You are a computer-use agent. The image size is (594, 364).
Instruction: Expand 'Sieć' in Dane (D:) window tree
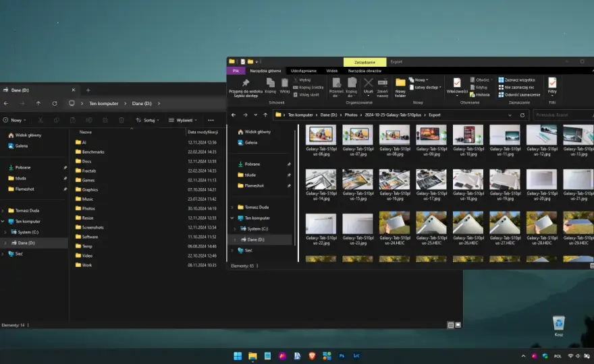[x=3, y=254]
